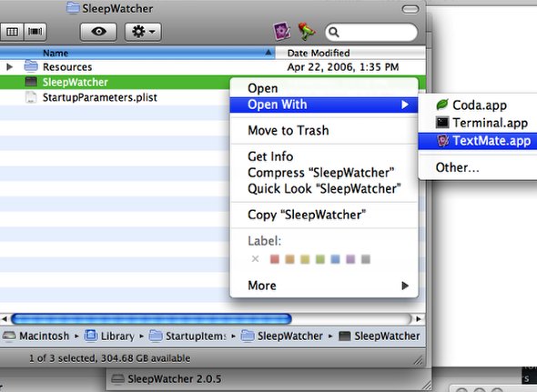The width and height of the screenshot is (537, 392).
Task: Click the magnifying glass in the search field
Action: tap(333, 32)
